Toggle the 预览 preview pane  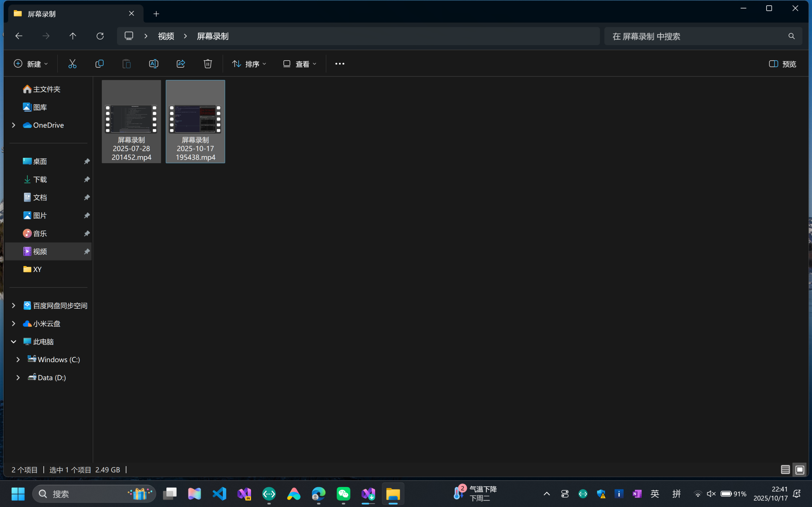coord(782,64)
